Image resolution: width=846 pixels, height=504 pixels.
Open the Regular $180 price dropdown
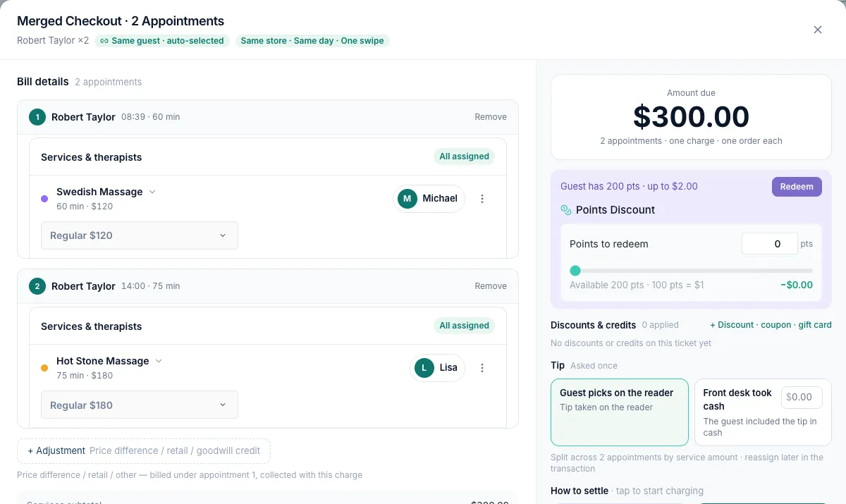140,405
